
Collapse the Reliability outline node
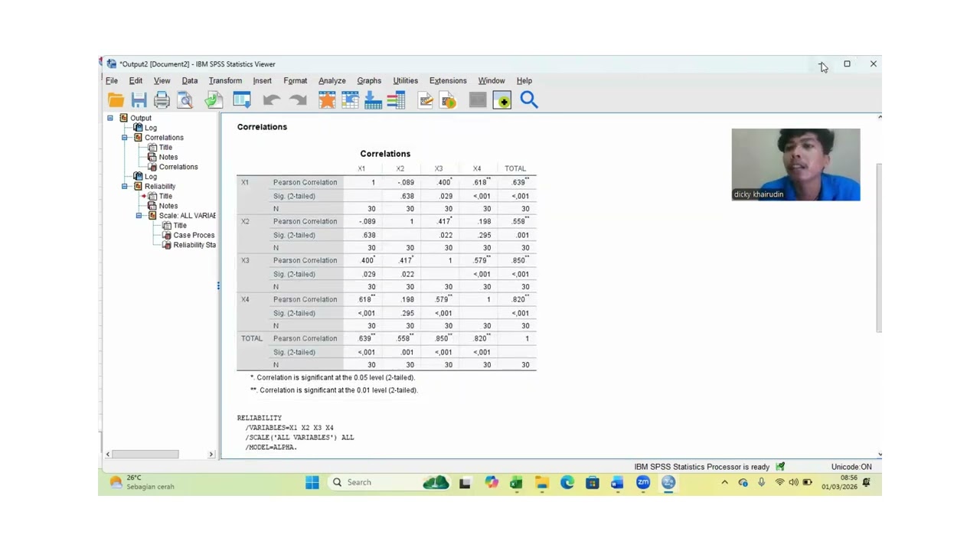125,186
